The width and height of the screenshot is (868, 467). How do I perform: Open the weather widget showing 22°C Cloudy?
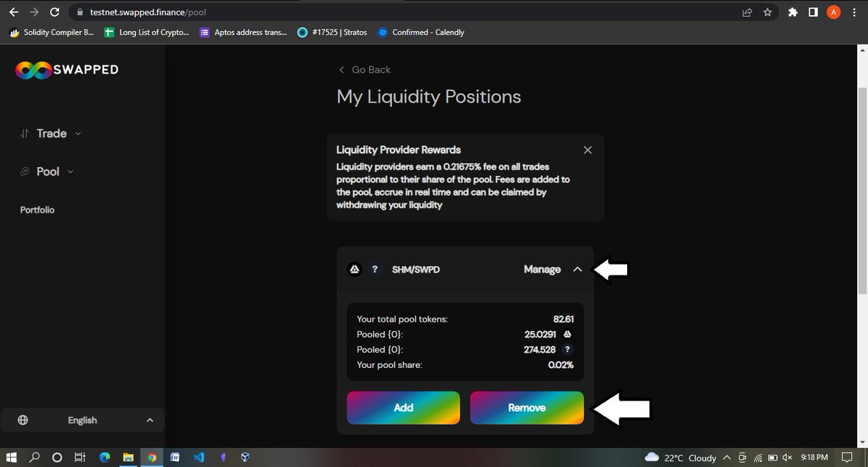(x=680, y=458)
